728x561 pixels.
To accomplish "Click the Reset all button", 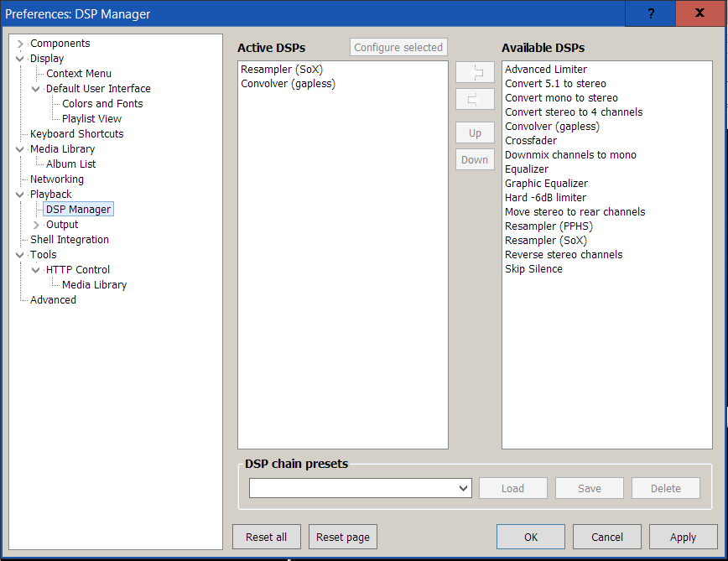I will click(x=267, y=537).
